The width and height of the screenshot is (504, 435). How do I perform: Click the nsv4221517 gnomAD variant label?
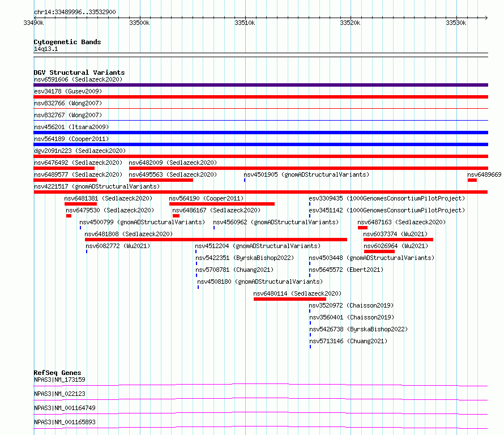(97, 186)
